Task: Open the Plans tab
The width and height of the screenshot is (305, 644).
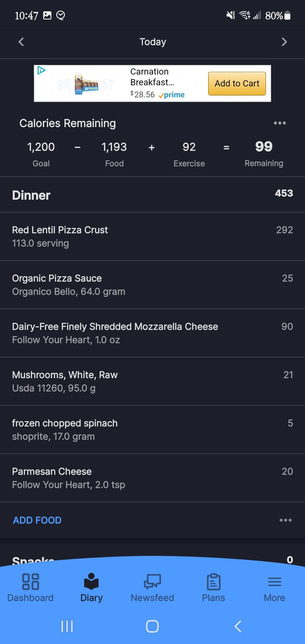Action: coord(213,588)
